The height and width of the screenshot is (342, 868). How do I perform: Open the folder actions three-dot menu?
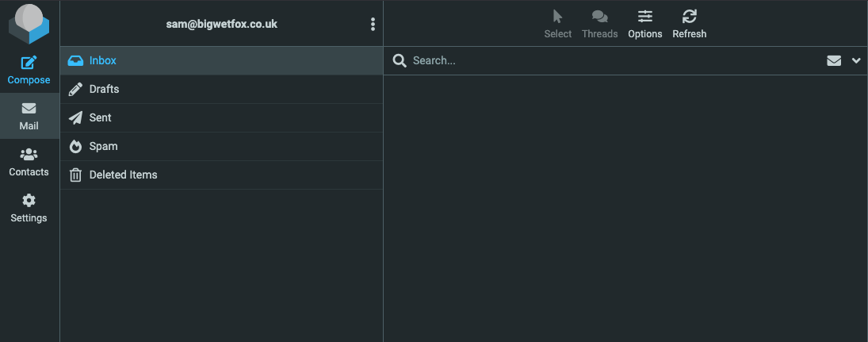pyautogui.click(x=373, y=25)
